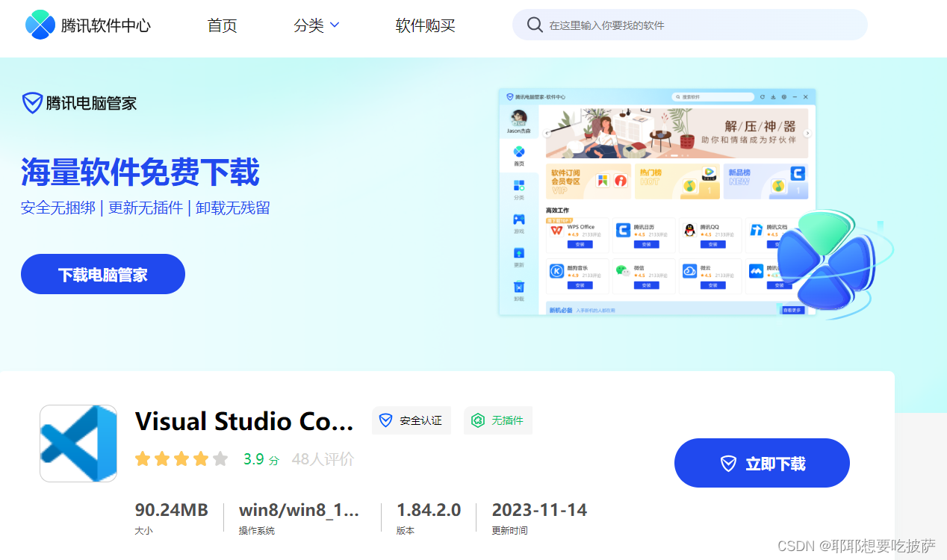Click the 微云 cloud icon in the preview
Viewport: 947px width, 560px height.
click(689, 271)
